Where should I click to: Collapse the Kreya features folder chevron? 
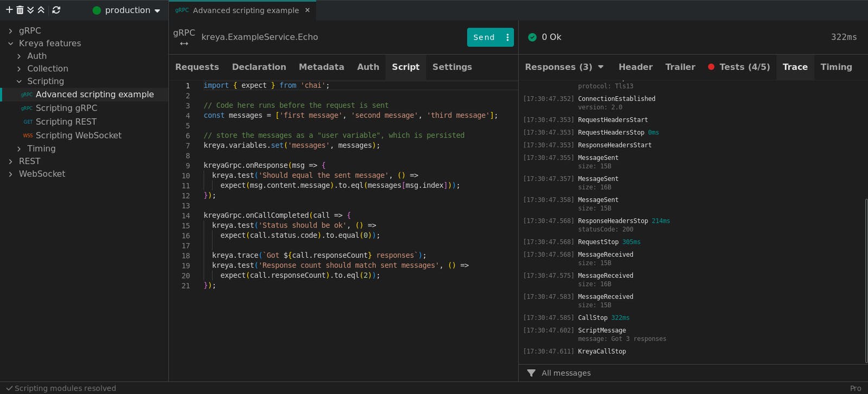[10, 43]
